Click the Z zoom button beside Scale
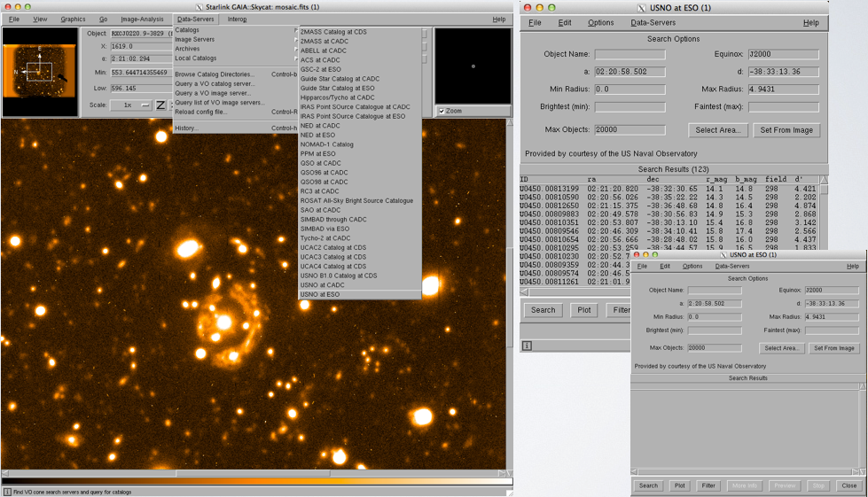 (x=160, y=105)
